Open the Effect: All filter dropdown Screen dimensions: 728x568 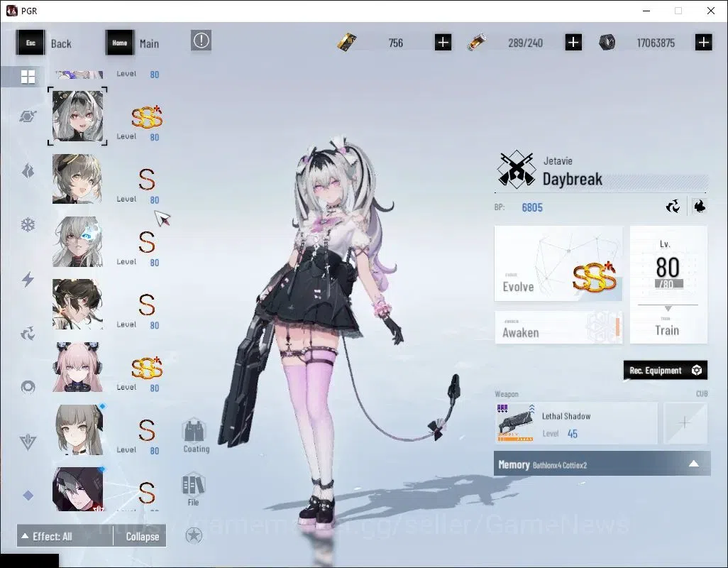click(65, 537)
